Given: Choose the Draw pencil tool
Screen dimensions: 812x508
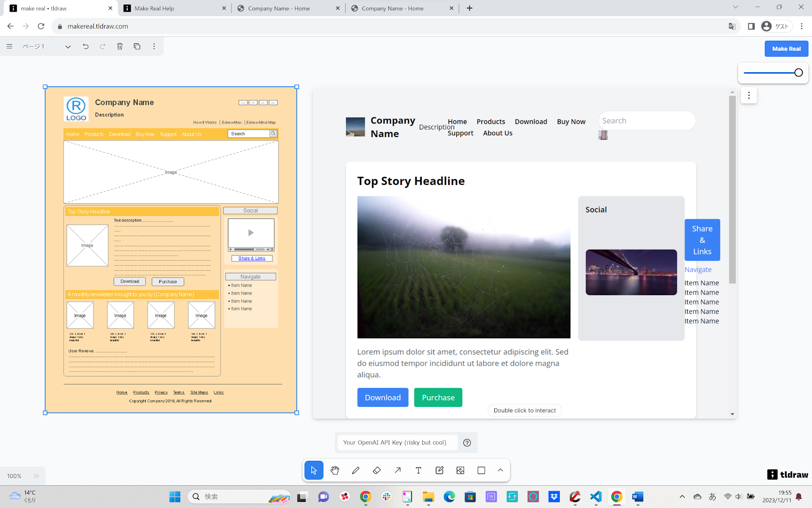Looking at the screenshot, I should [356, 470].
